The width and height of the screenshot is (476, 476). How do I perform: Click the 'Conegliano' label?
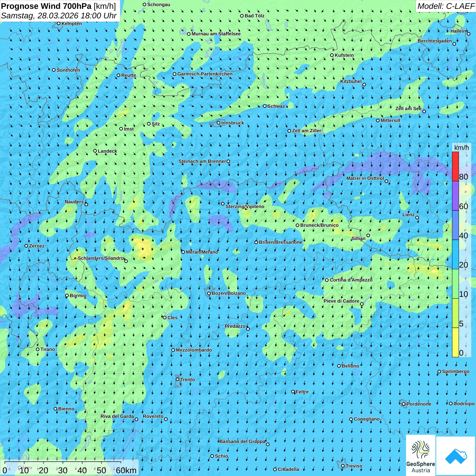[x=367, y=419]
